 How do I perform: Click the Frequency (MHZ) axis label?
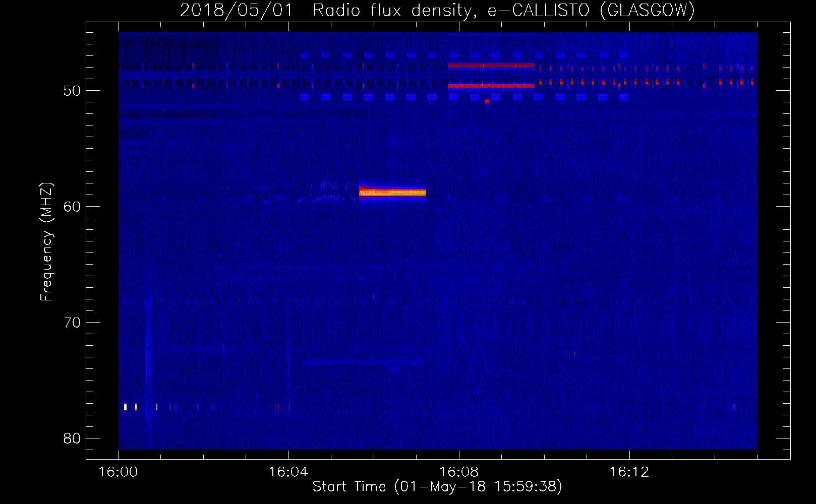click(46, 242)
